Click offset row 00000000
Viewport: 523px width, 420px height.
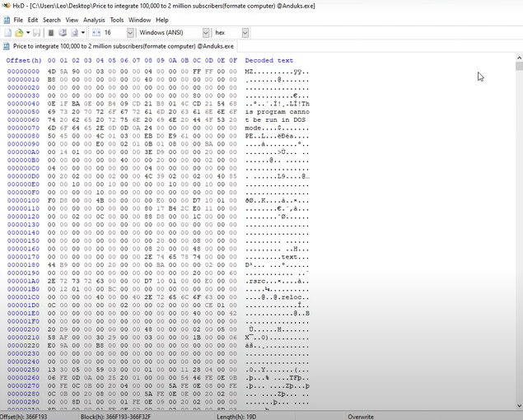point(23,72)
